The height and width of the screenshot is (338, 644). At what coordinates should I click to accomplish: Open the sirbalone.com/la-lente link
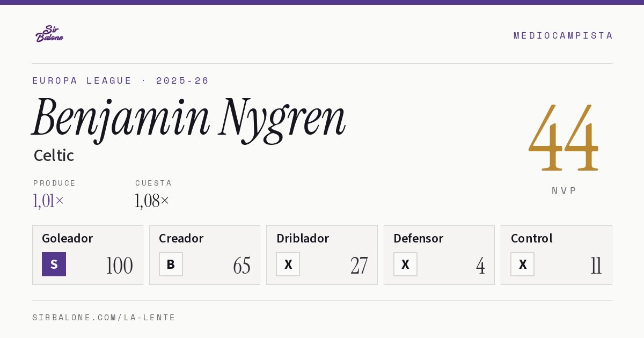pyautogui.click(x=104, y=318)
